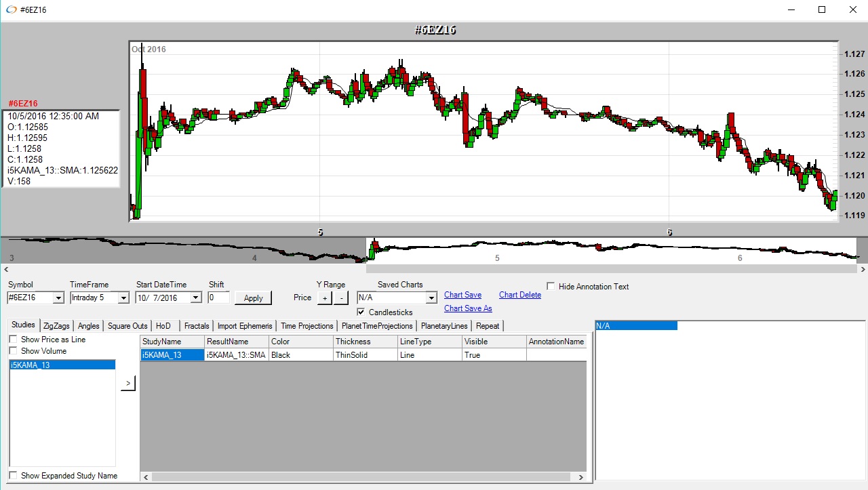The image size is (868, 490).
Task: Click right arrow of studies grid scrollbar
Action: coord(580,477)
